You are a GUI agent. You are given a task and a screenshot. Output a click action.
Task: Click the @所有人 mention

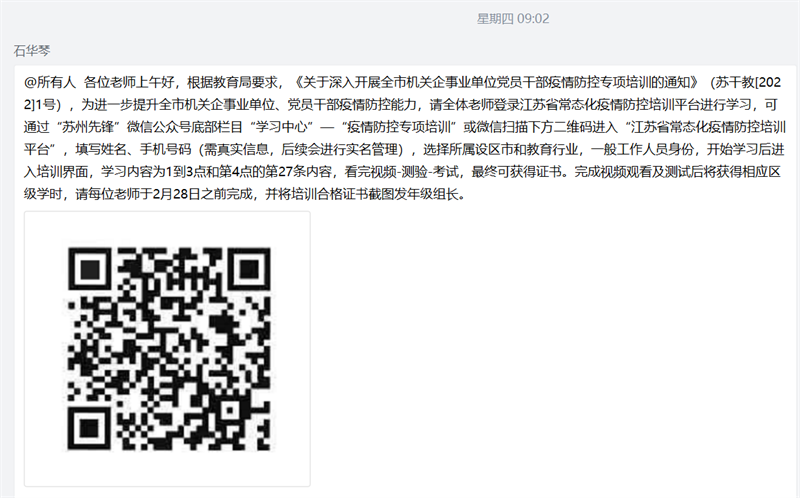[49, 82]
